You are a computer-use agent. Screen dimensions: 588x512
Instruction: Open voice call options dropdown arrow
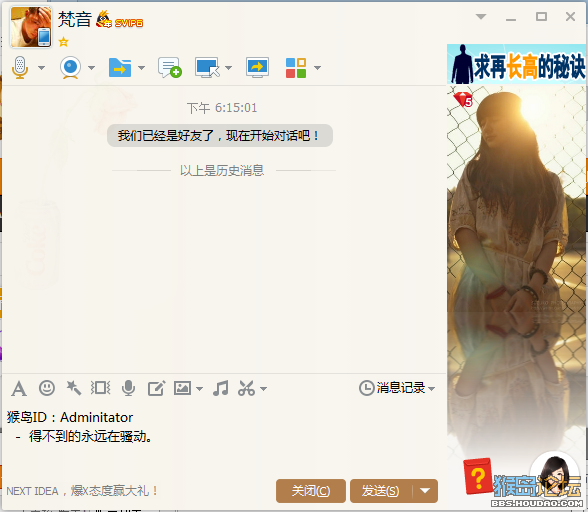click(42, 68)
